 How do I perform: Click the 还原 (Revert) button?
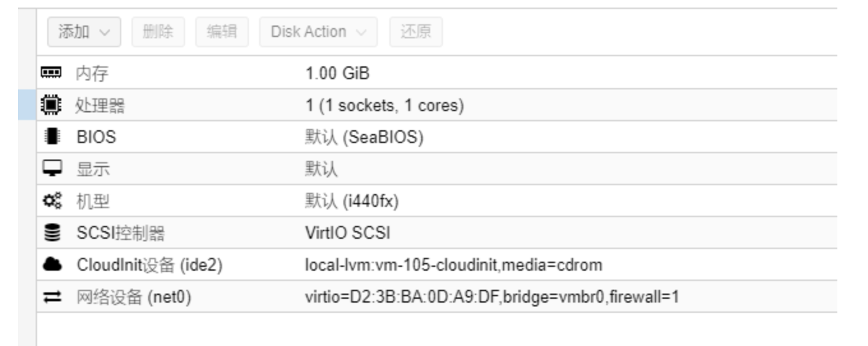[x=415, y=32]
